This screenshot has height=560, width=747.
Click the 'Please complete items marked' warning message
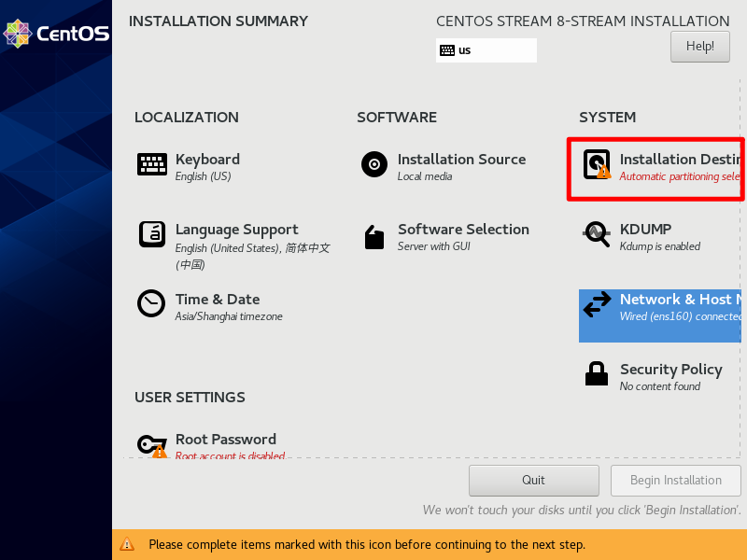367,544
